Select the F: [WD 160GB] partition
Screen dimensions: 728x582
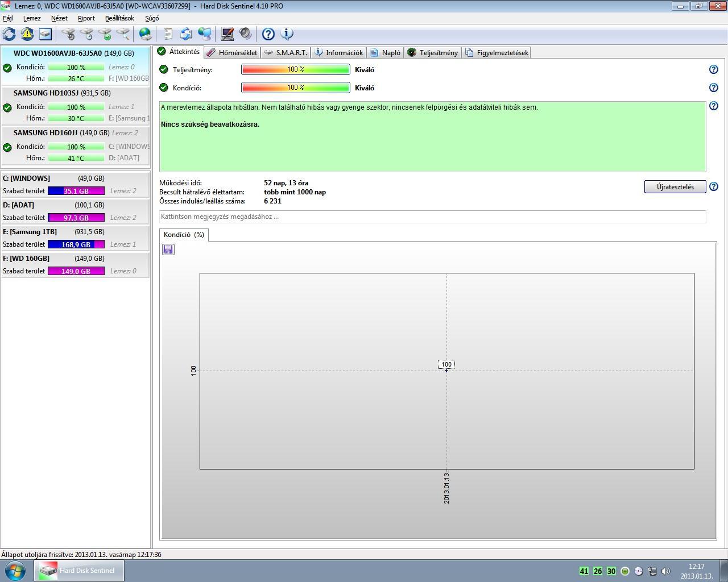click(x=75, y=265)
